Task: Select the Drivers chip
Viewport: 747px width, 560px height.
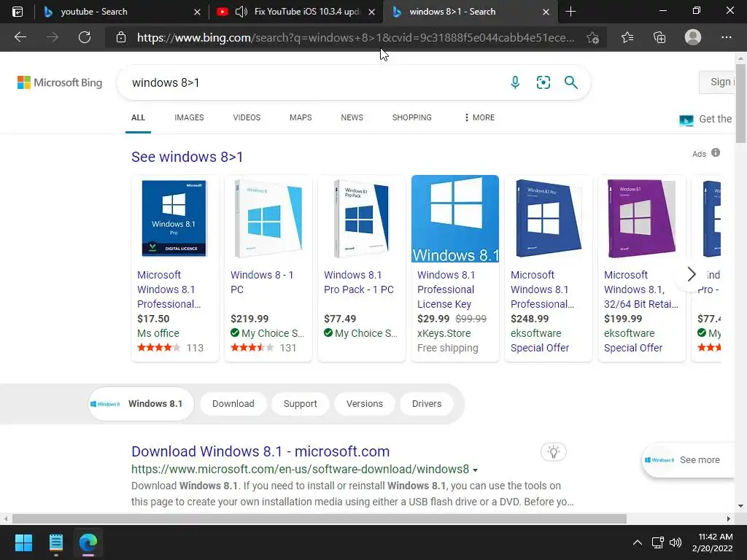Action: tap(427, 404)
